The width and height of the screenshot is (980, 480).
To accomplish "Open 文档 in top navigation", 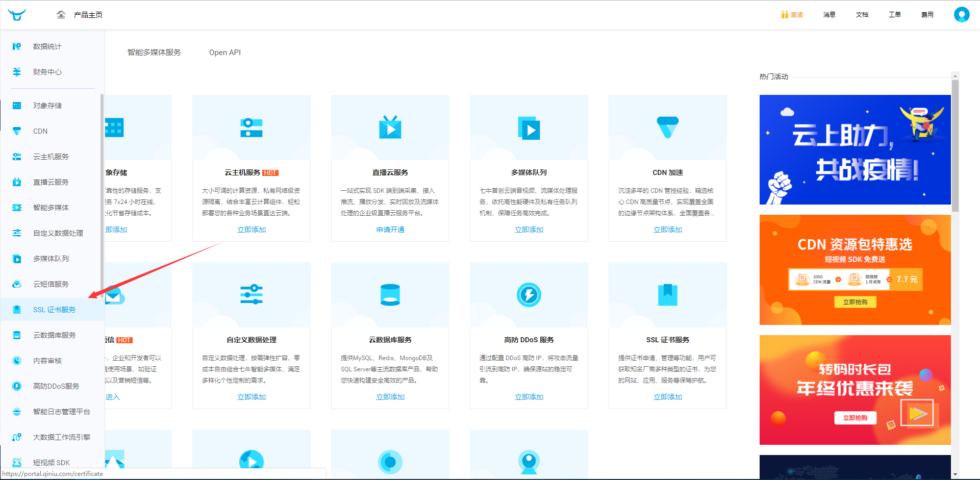I will (862, 15).
